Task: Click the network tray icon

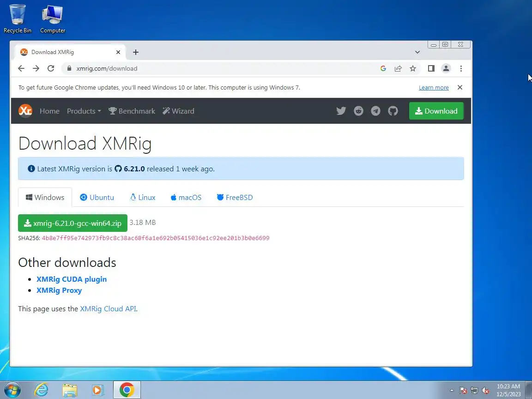Action: 474,391
